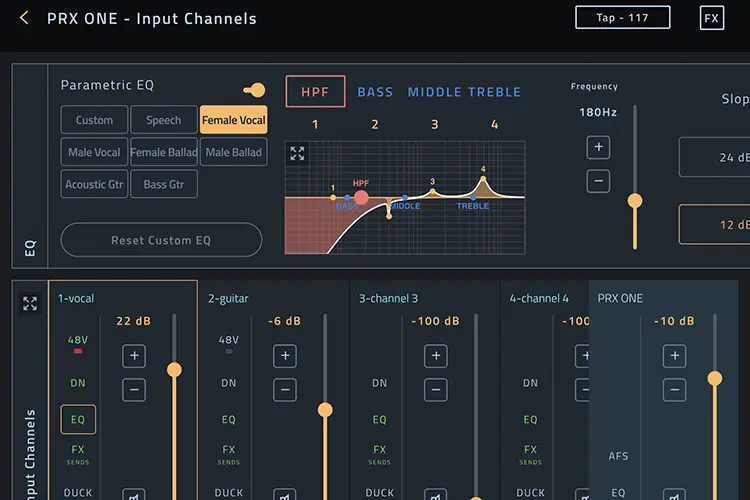Viewport: 750px width, 500px height.
Task: Select the 3-channel 3 name label
Action: 388,298
